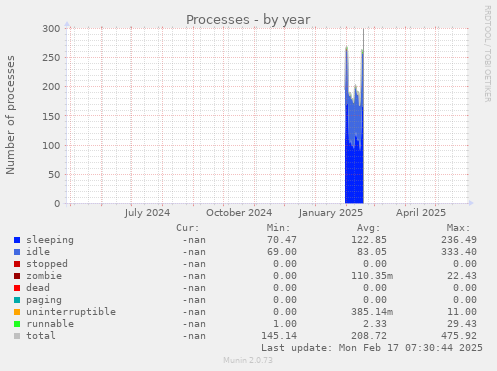Click sleeping min value 70.47
Screen dimensions: 497x371
(x=282, y=240)
